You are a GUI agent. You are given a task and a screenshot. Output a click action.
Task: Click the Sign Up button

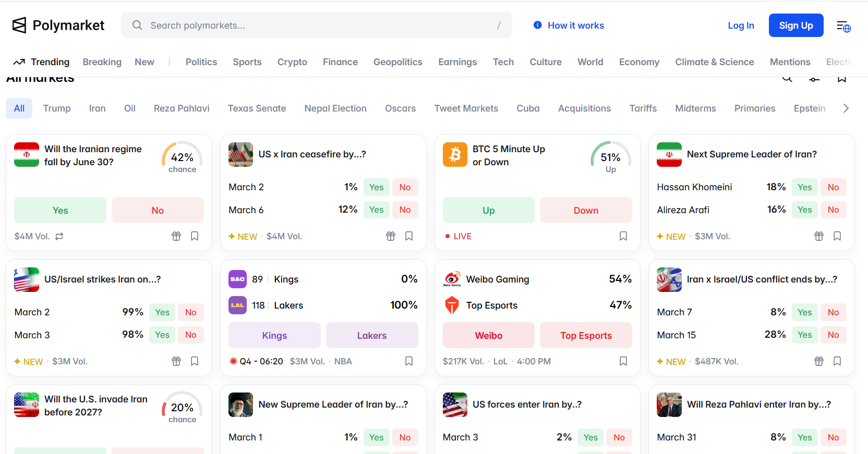pos(796,26)
